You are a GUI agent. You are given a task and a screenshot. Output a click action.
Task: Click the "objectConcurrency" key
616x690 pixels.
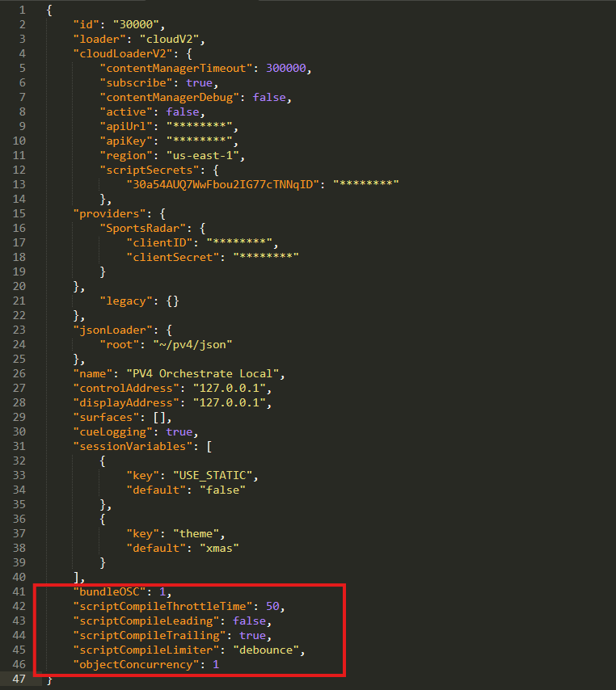pyautogui.click(x=136, y=664)
